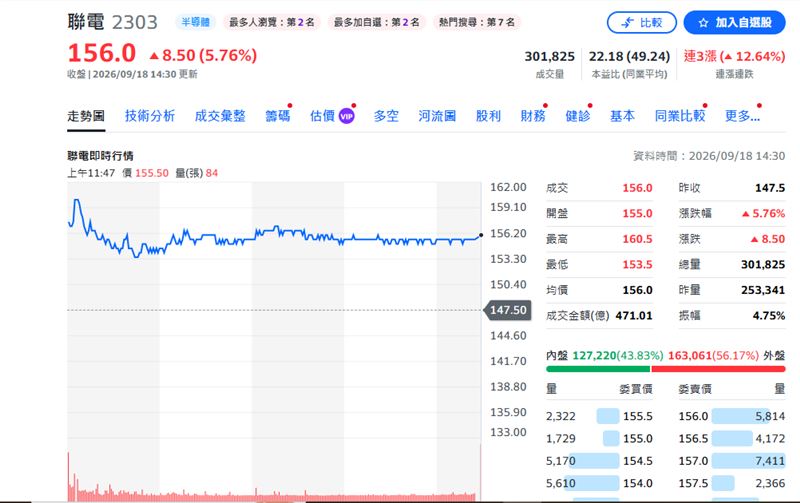
Task: Click the latest price dot on chart
Action: [x=481, y=235]
